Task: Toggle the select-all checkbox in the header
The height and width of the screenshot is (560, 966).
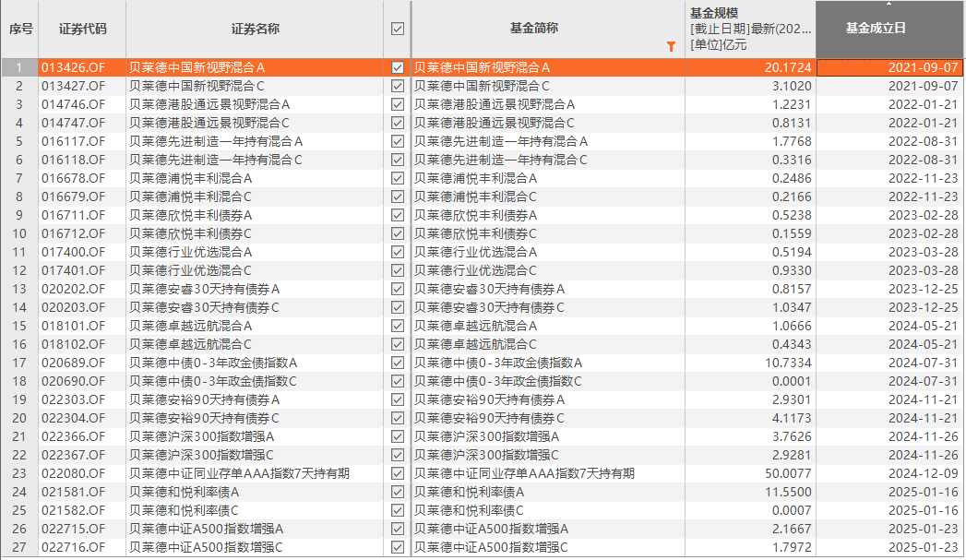Action: pos(398,29)
